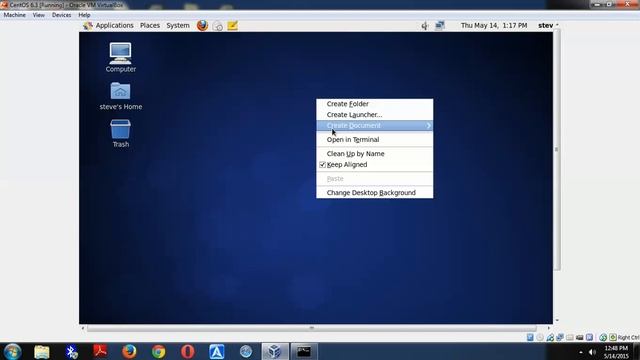
Task: Click the optical disk icon in VirtualBox status bar
Action: pyautogui.click(x=540, y=337)
